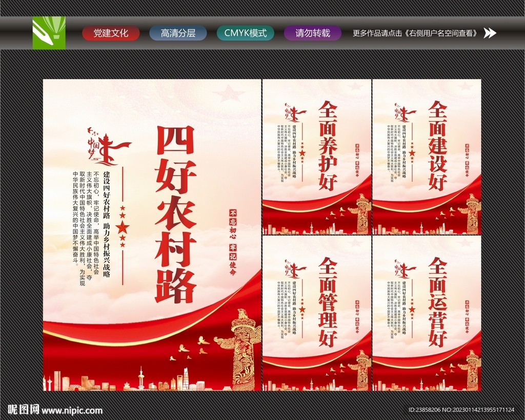Click the 中国梦 emblem on large poster
This screenshot has height=420, width=525.
click(109, 147)
